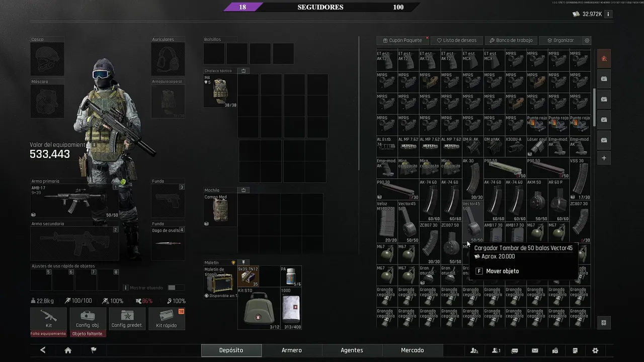Viewport: 644px width, 362px height.
Task: Select the AK 30 magazine
Action: (472, 178)
